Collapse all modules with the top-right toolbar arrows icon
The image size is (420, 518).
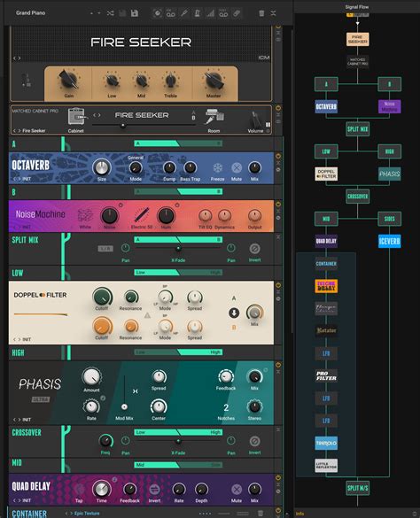tap(273, 13)
